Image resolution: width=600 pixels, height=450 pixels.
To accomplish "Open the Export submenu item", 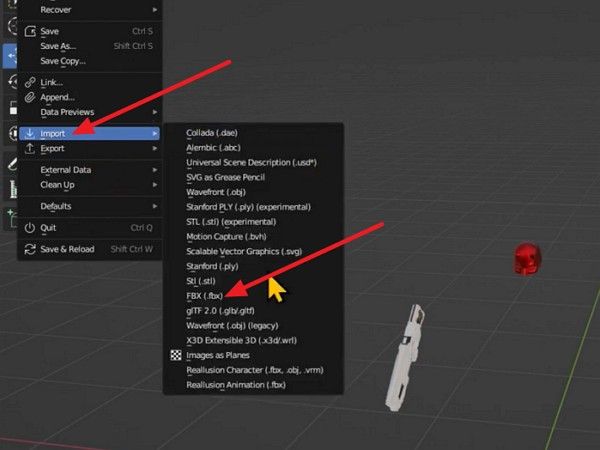I will click(x=90, y=148).
